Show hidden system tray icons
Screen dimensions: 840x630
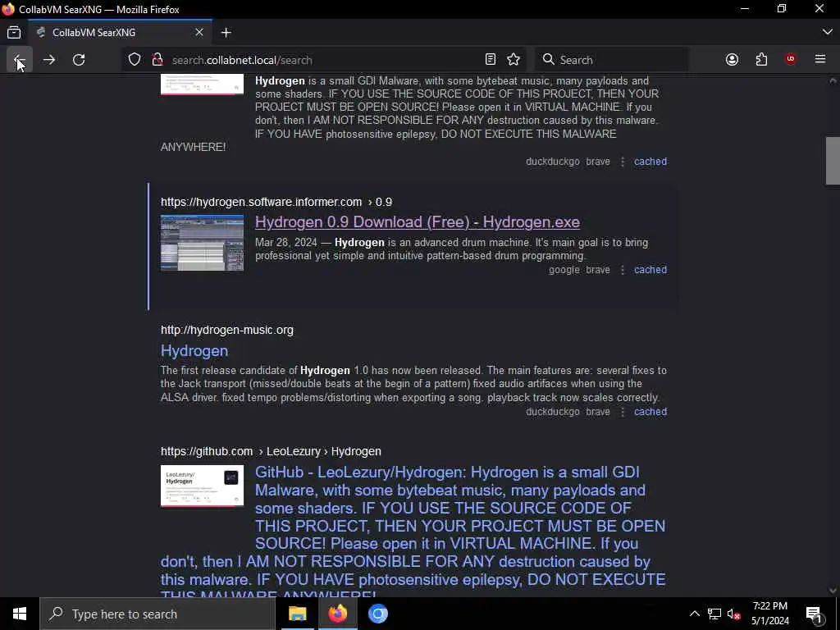pos(694,614)
